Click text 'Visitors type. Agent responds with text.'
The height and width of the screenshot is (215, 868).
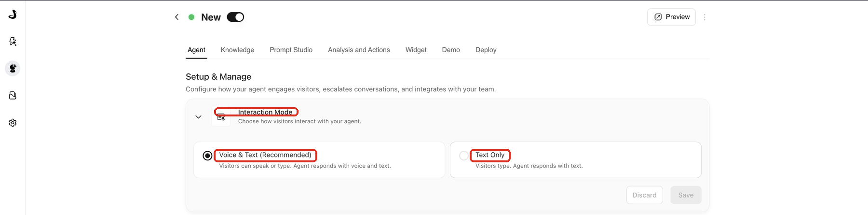(529, 166)
